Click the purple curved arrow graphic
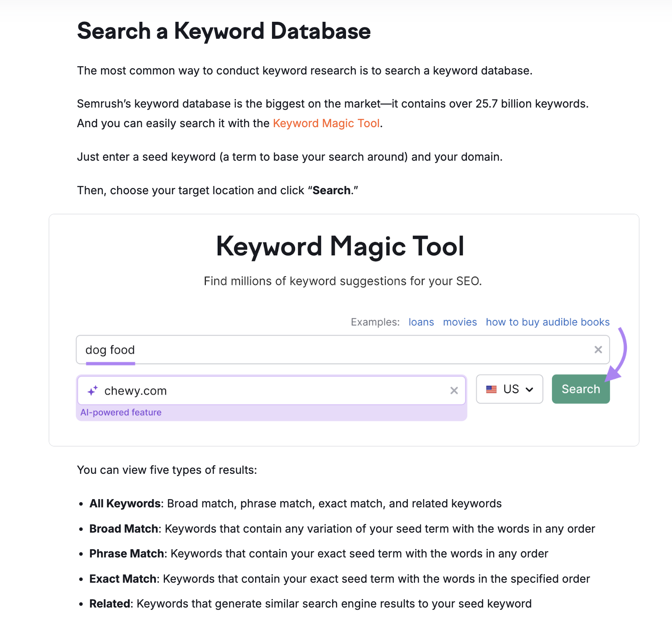This screenshot has width=672, height=628. [620, 354]
